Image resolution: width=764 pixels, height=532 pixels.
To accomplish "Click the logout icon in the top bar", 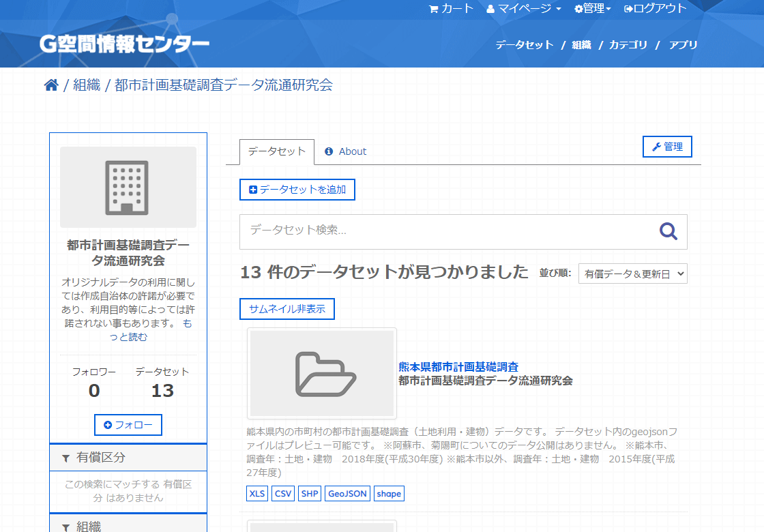I will (x=629, y=9).
